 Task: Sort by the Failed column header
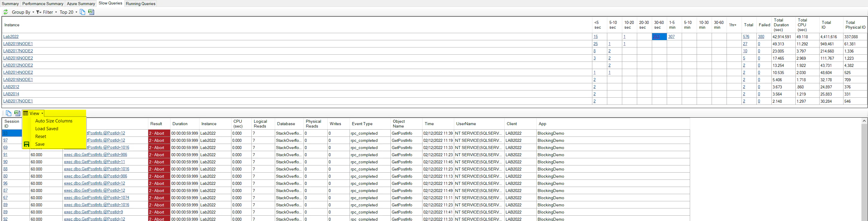[x=764, y=25]
